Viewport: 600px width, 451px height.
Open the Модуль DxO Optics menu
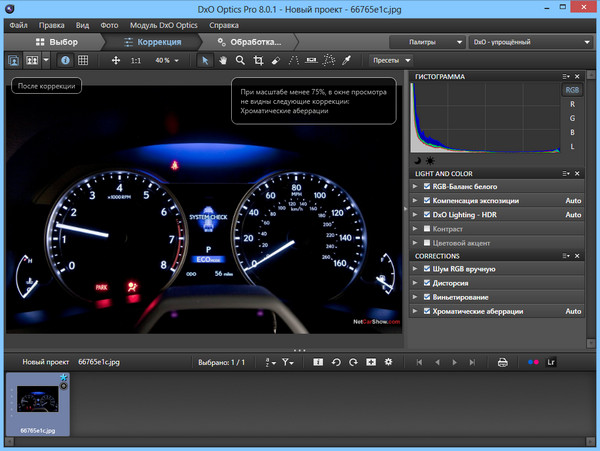click(163, 23)
